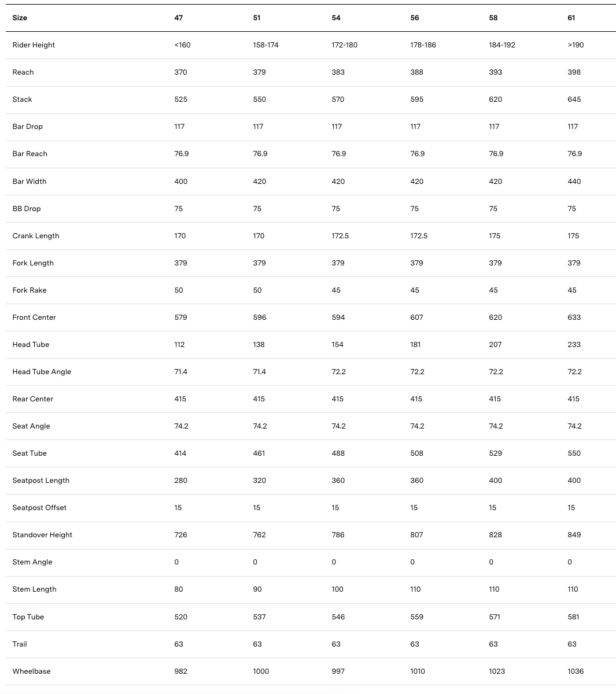Screen dimensions: 616x694
Task: Click the Standover Height value 828
Action: click(x=495, y=535)
